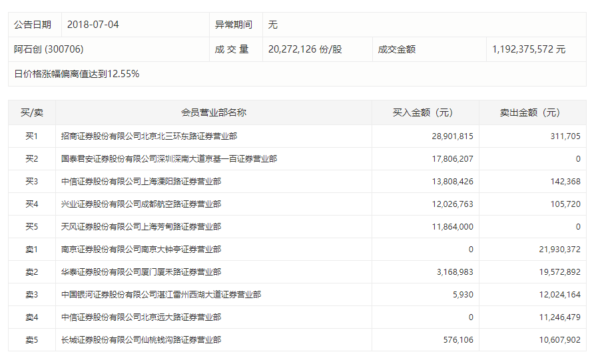The height and width of the screenshot is (364, 598).
Task: Open 国泰君安深圳深南大道京基一百营业部 entry
Action: (169, 159)
